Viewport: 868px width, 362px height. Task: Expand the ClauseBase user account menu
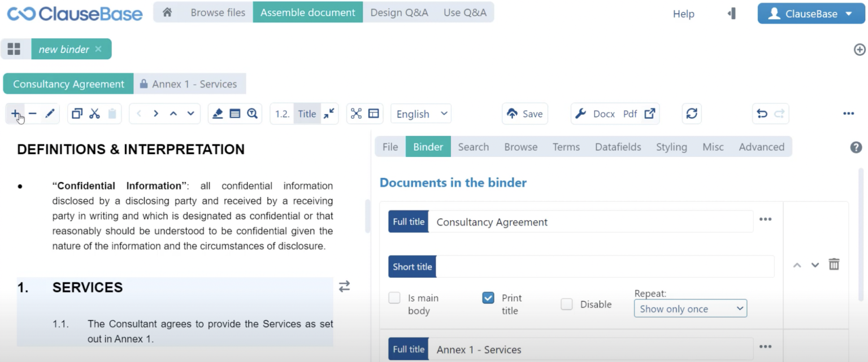click(x=811, y=14)
